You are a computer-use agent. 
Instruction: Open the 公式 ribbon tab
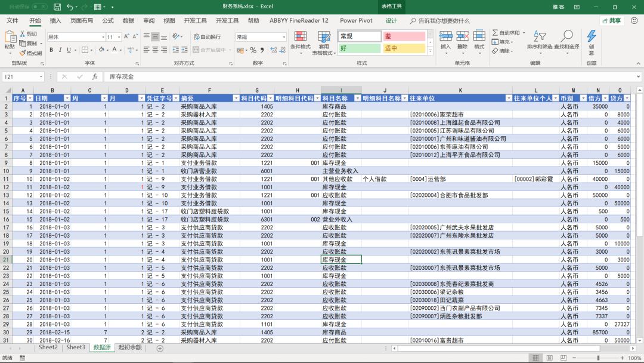pos(107,20)
